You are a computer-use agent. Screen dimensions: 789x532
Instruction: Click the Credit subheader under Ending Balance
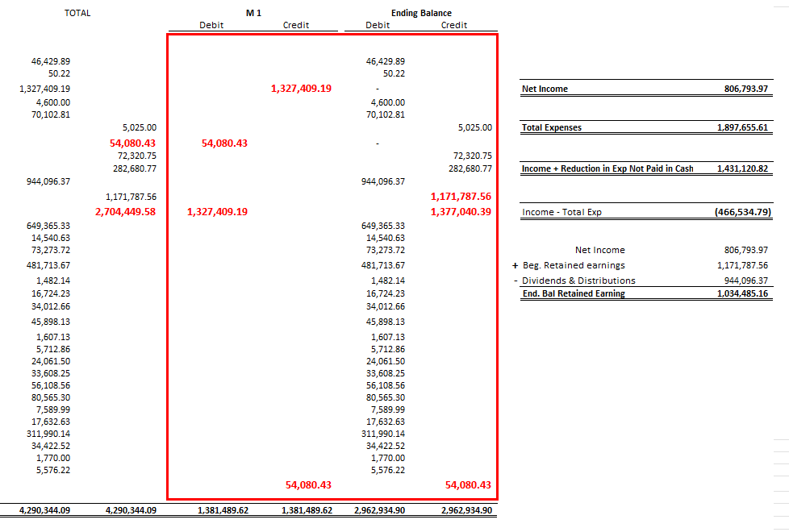tap(454, 25)
